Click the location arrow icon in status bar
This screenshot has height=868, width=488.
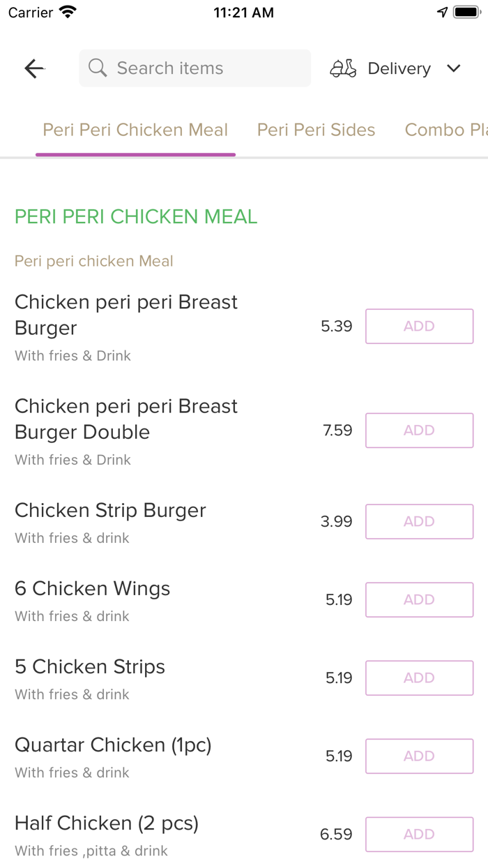[x=443, y=12]
